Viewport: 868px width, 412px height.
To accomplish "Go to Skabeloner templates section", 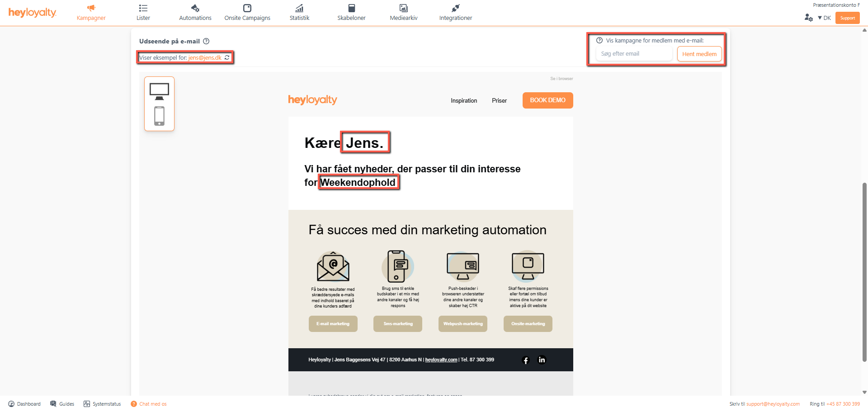I will [x=351, y=12].
